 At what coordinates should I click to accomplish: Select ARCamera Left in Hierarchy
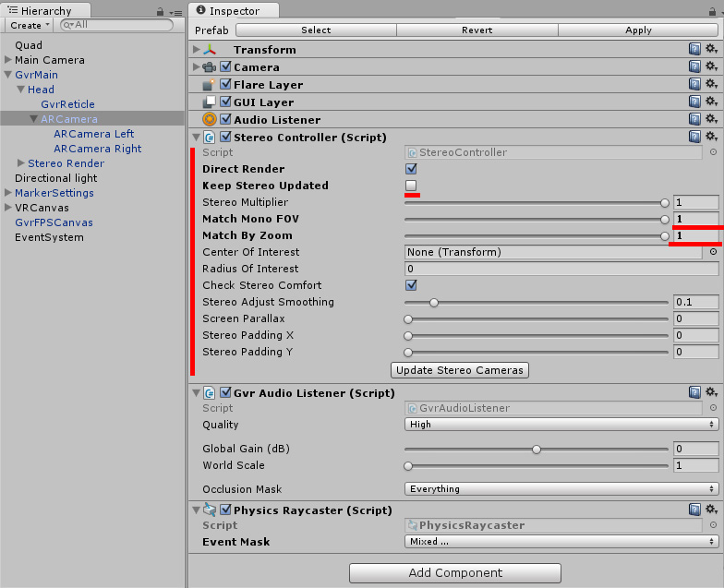pyautogui.click(x=94, y=134)
